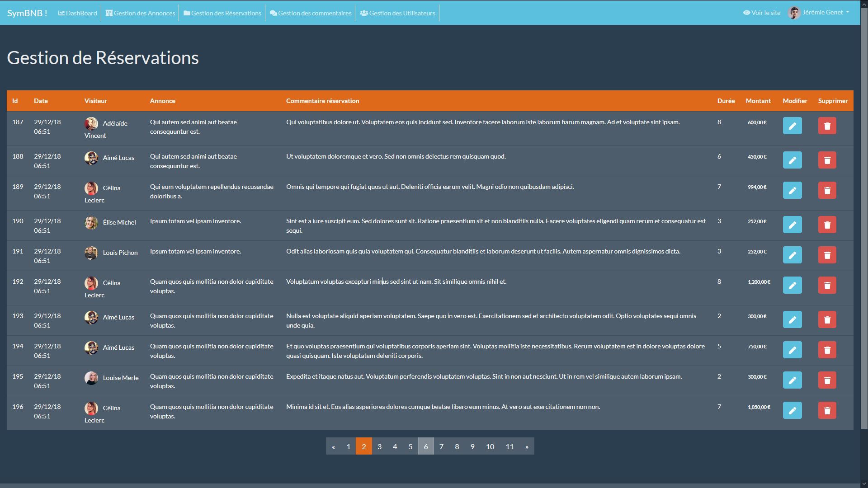Delete reservation 188 with trash icon
Image resolution: width=868 pixels, height=488 pixels.
pyautogui.click(x=827, y=160)
